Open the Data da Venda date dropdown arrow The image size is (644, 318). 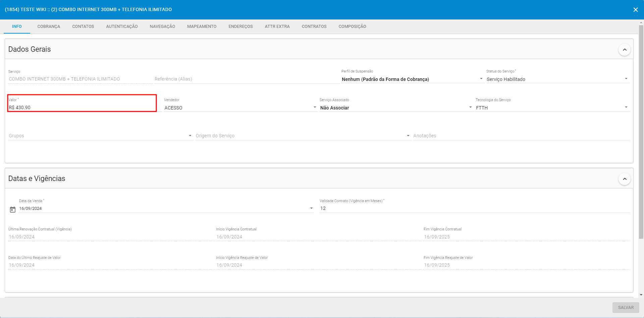click(x=311, y=209)
